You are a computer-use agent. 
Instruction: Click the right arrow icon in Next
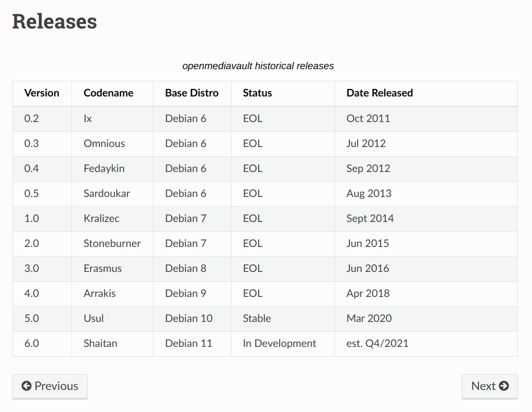tap(504, 386)
